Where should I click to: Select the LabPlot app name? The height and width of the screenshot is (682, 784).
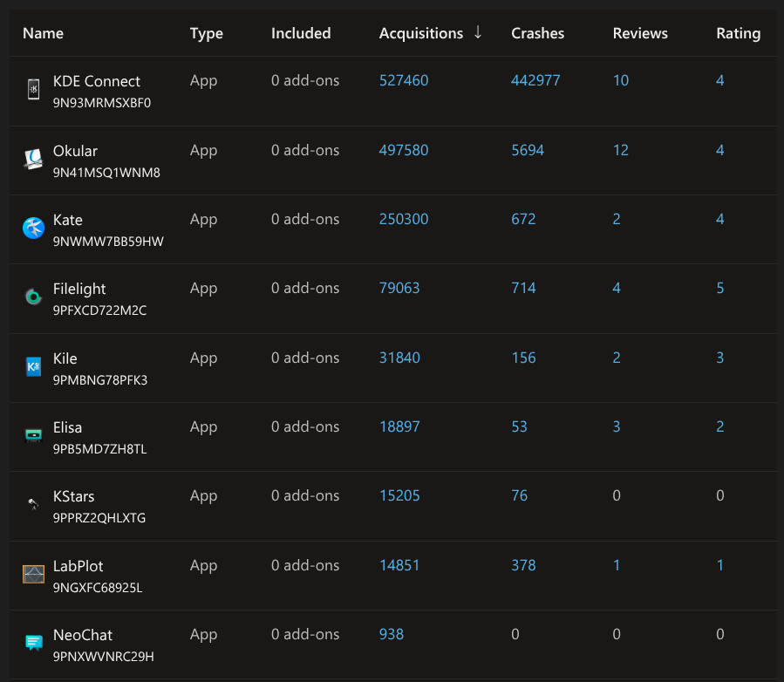pyautogui.click(x=78, y=566)
